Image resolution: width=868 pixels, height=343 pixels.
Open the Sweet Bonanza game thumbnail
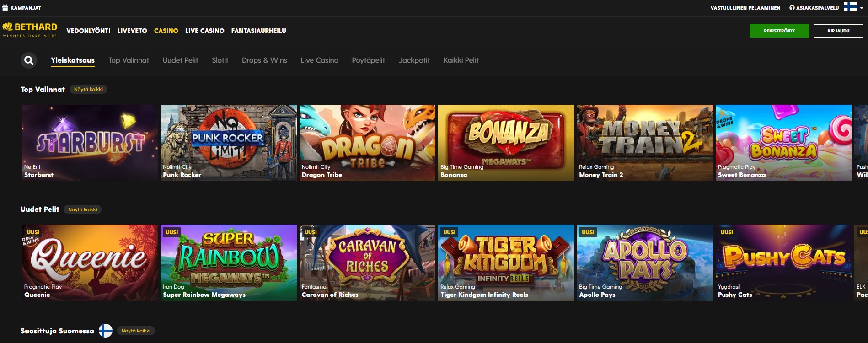(783, 143)
